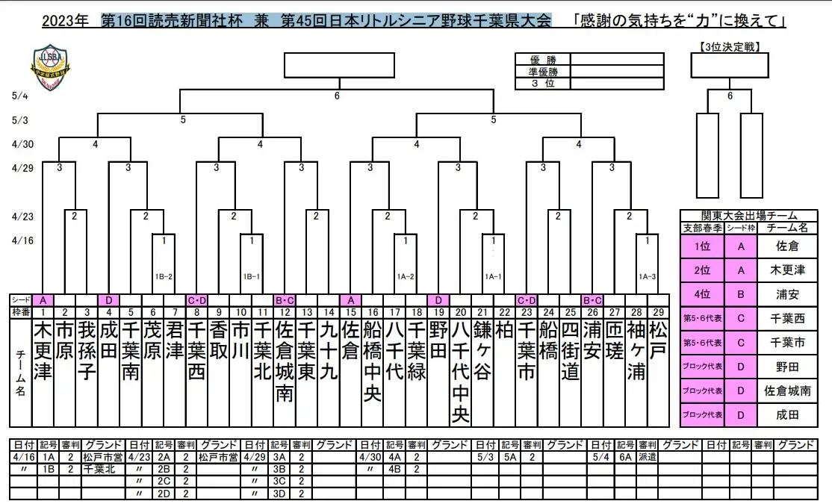Click 浦安 in the 関東大会出場チーム table
The width and height of the screenshot is (832, 504).
click(787, 294)
